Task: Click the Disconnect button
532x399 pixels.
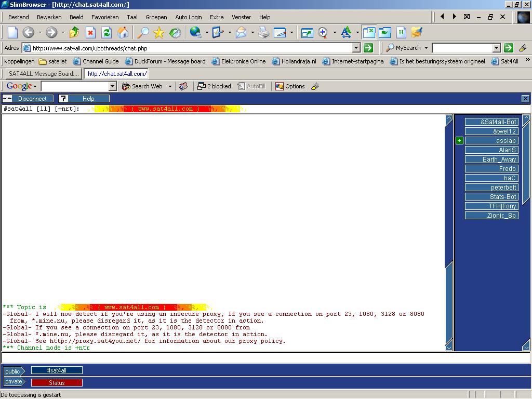Action: [28, 98]
